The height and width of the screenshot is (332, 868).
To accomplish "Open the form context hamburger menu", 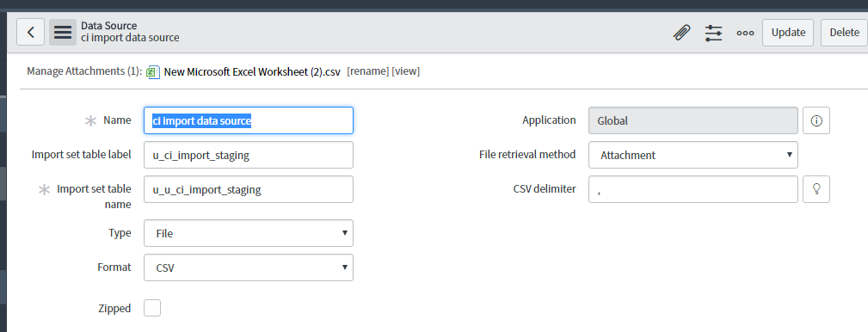I will click(x=63, y=32).
